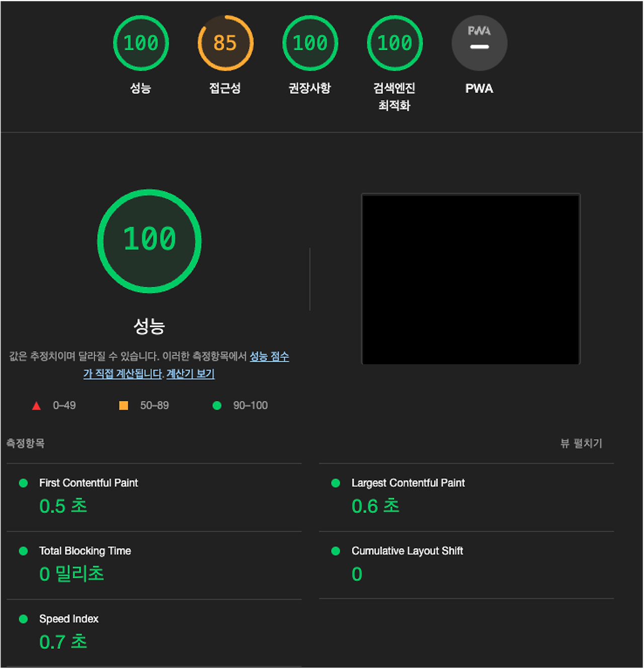Open the 성능 점수 가 직접 계산됩니다 link
This screenshot has width=644, height=669.
(x=269, y=357)
